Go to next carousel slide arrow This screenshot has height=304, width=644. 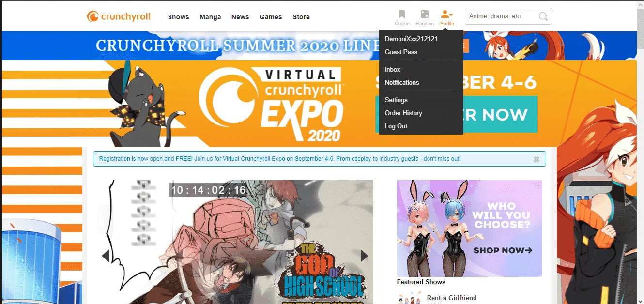[364, 256]
